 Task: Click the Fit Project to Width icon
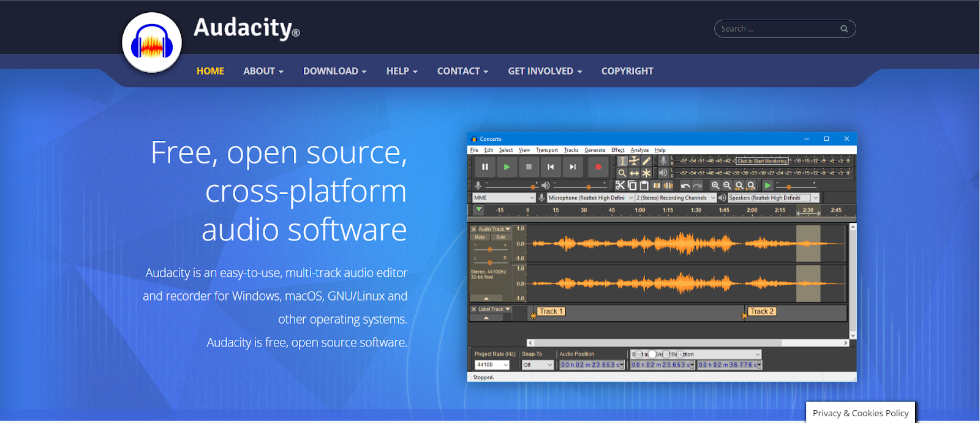pos(751,185)
